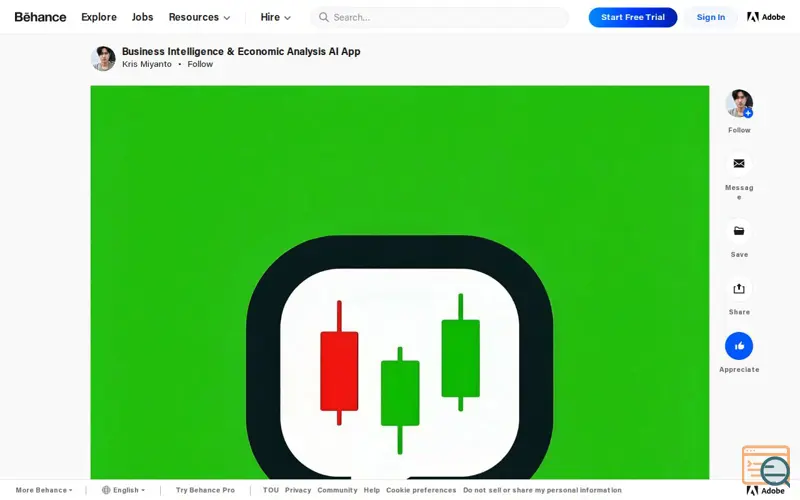The width and height of the screenshot is (800, 500).
Task: Open the Adobe logo link in header
Action: 766,17
